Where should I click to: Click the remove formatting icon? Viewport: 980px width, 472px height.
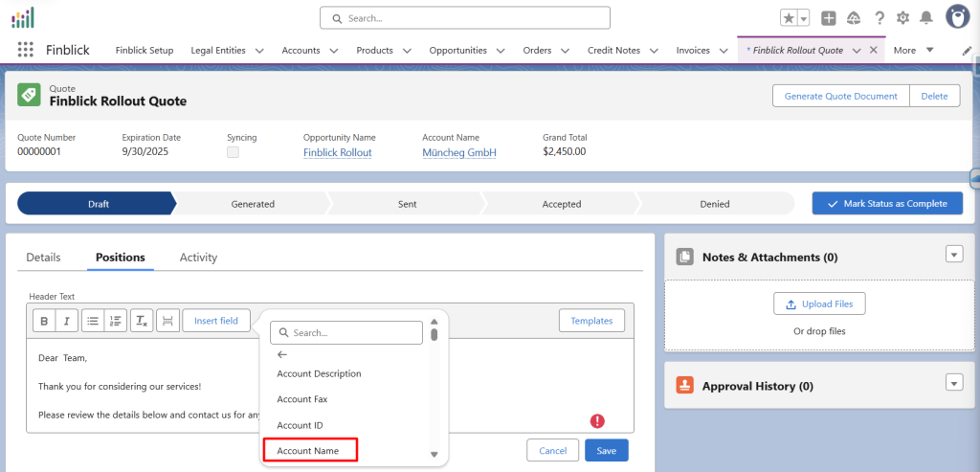141,321
